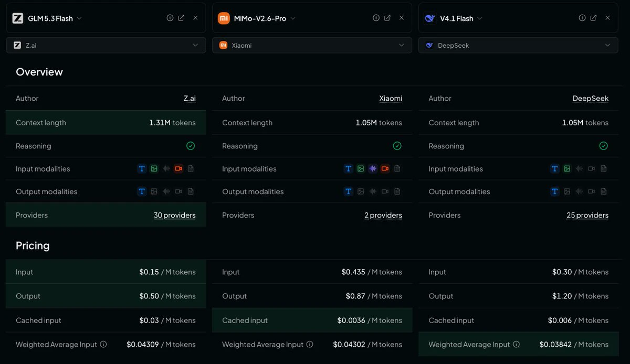The height and width of the screenshot is (364, 630).
Task: Click the $0.87 / M tokens output price
Action: [x=374, y=296]
